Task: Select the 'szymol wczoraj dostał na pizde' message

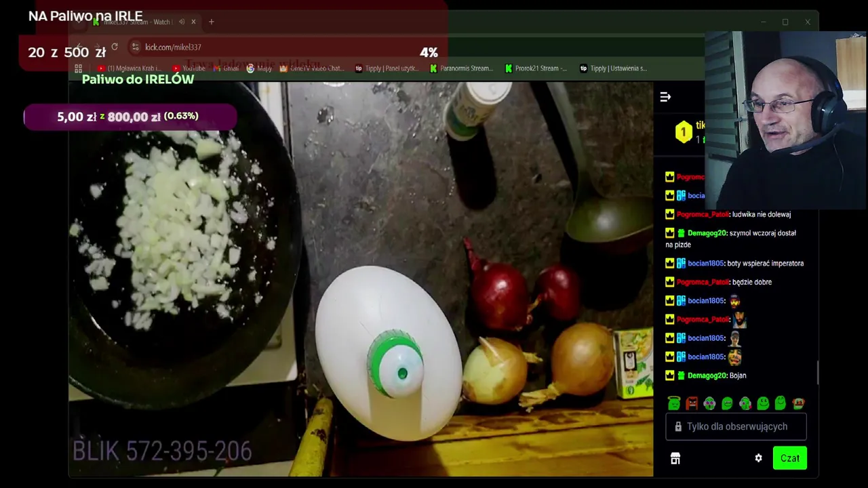Action: pos(731,239)
